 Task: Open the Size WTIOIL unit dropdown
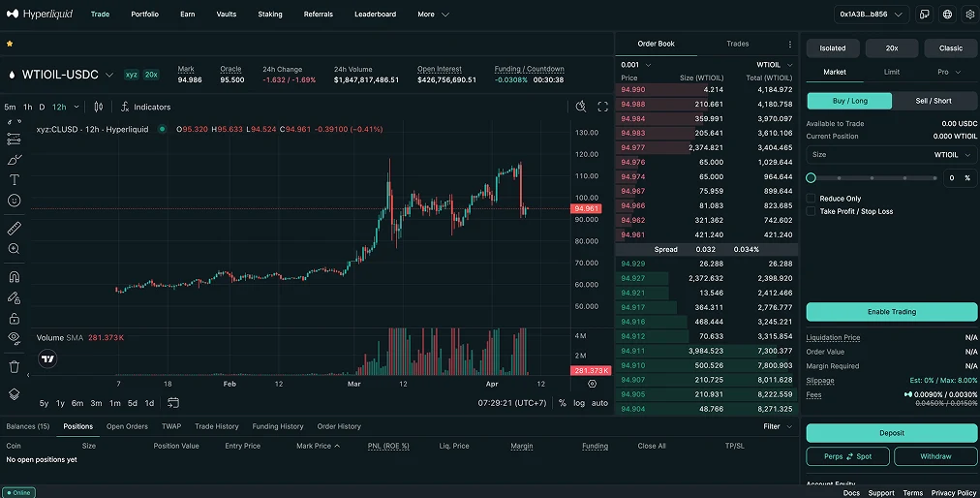point(953,154)
